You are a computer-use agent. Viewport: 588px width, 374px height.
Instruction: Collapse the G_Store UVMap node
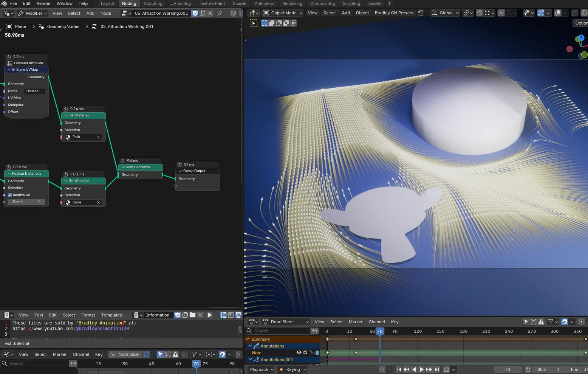click(9, 70)
